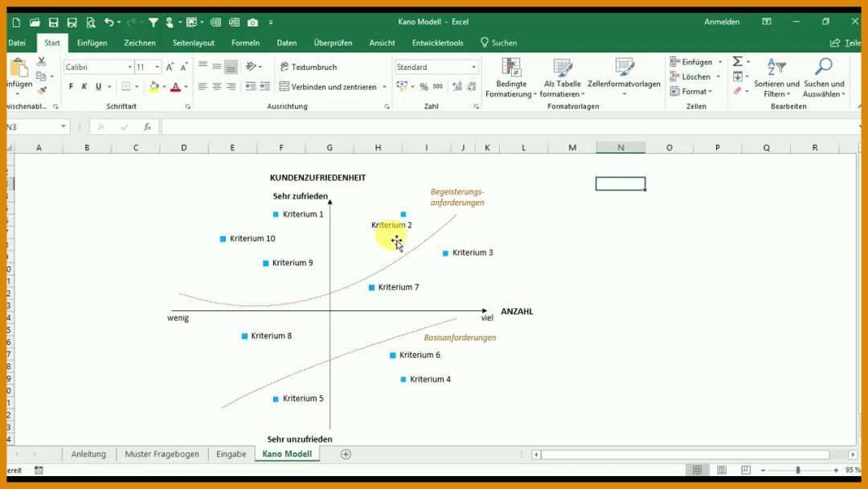Switch to the Eingabe sheet tab
The width and height of the screenshot is (868, 489).
tap(231, 454)
